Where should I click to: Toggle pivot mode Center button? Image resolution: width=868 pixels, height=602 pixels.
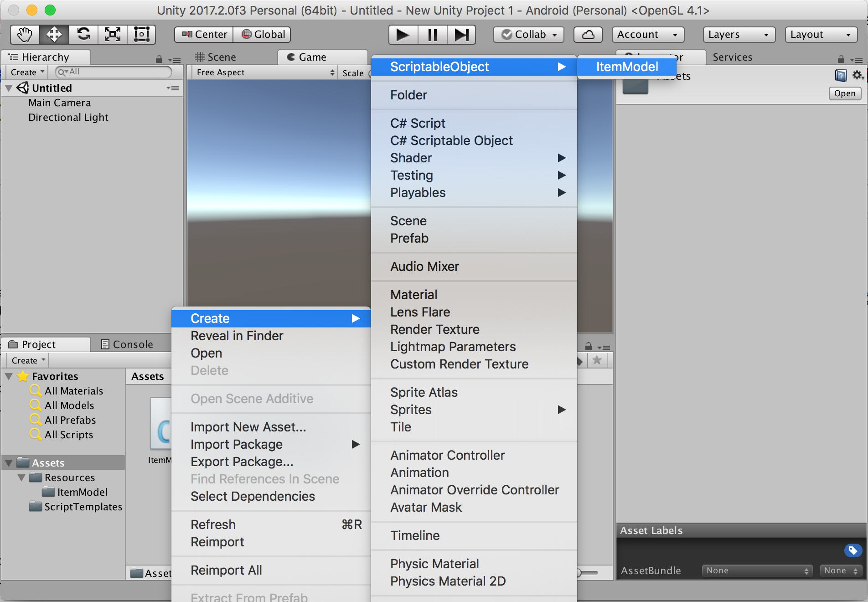(x=204, y=35)
